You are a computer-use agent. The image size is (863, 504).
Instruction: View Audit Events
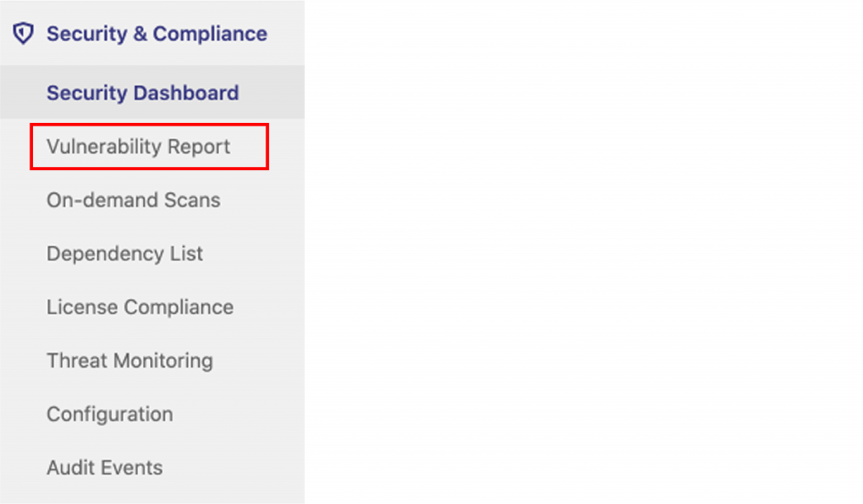click(x=105, y=468)
